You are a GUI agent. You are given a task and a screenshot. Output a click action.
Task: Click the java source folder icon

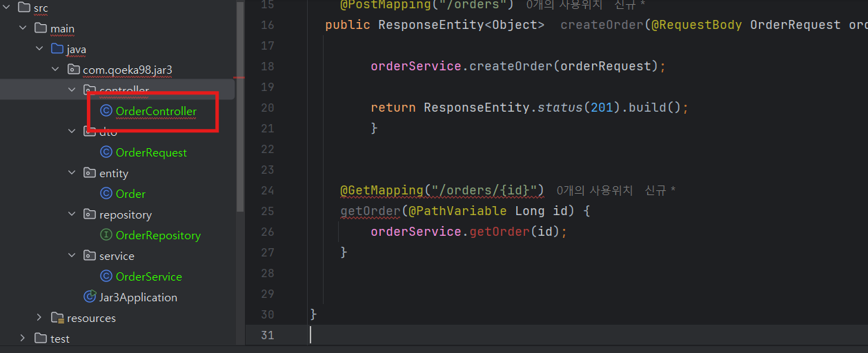[57, 49]
